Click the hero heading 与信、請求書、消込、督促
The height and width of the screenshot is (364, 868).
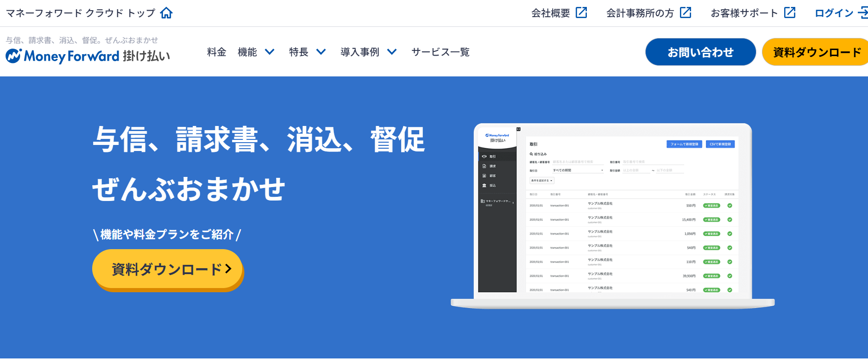(x=258, y=139)
